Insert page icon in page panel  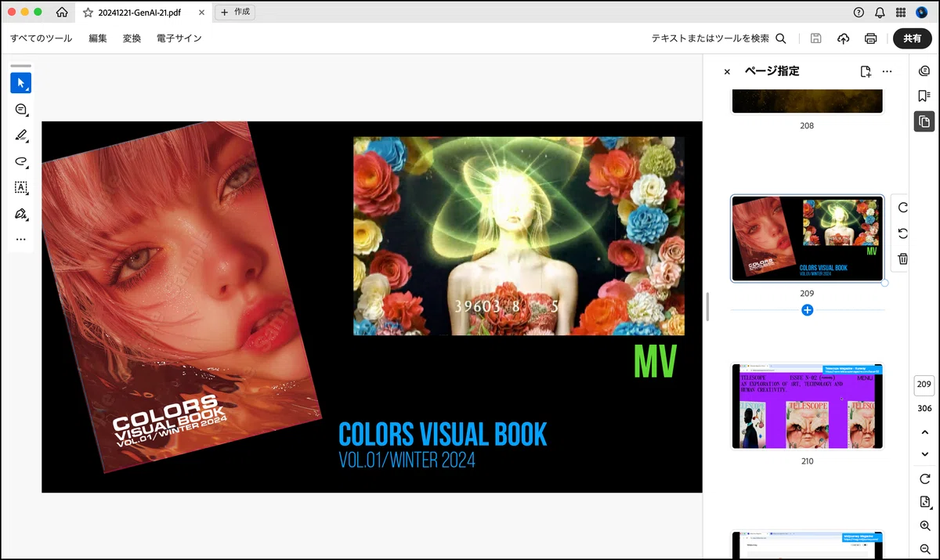pos(866,71)
